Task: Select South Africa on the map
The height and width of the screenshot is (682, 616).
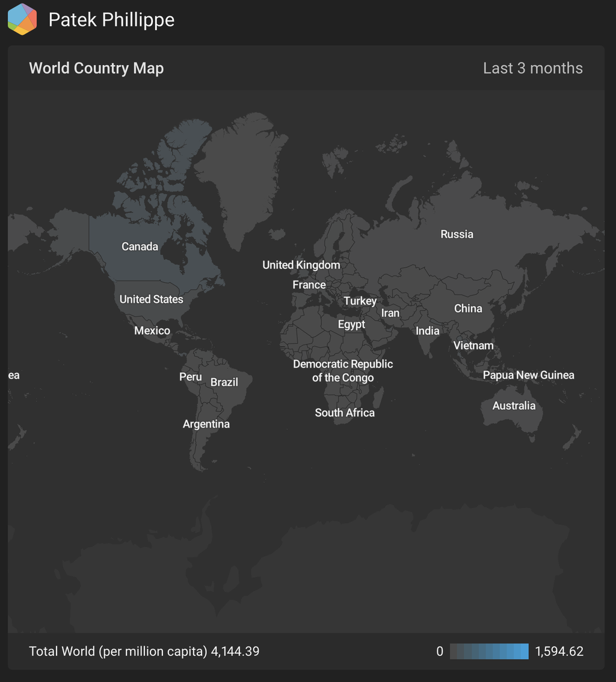Action: pyautogui.click(x=345, y=412)
